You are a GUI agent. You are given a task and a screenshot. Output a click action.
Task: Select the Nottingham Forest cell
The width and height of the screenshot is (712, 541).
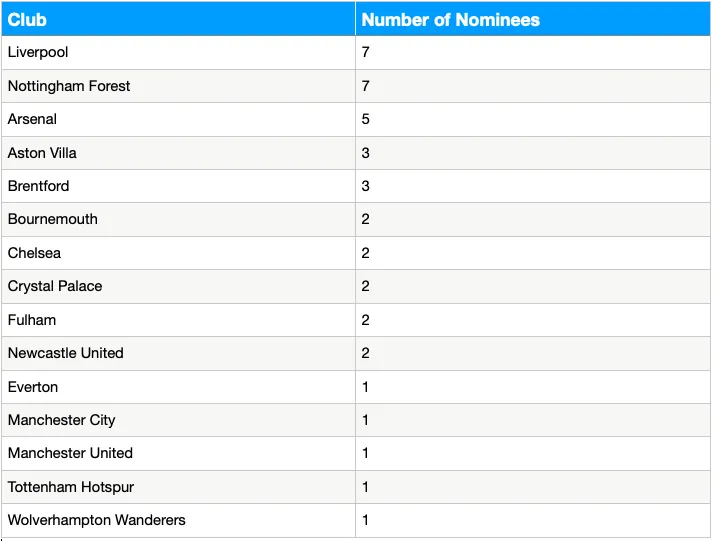[69, 86]
